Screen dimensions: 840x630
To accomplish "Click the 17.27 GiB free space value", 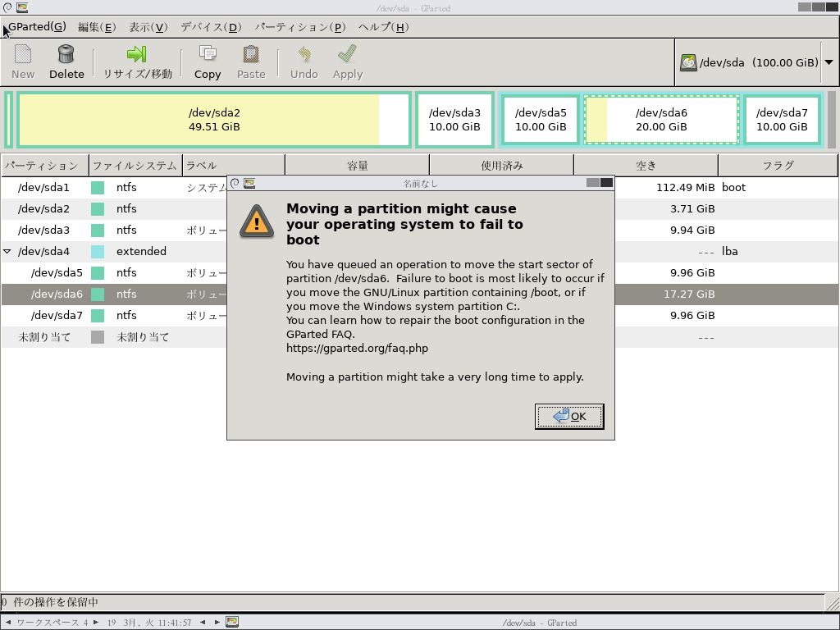I will (689, 294).
